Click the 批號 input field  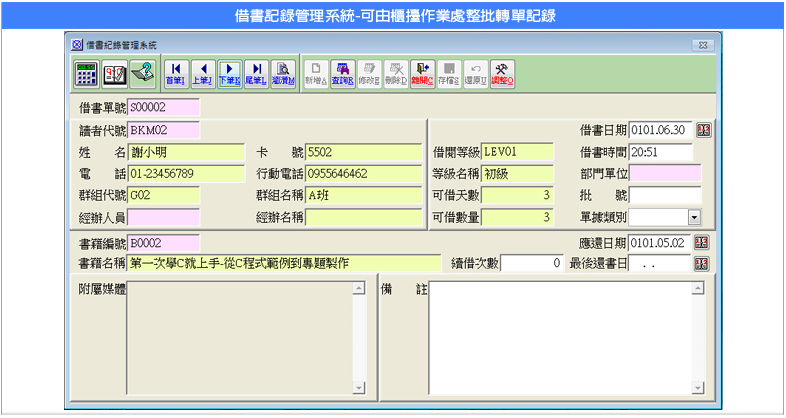click(665, 195)
